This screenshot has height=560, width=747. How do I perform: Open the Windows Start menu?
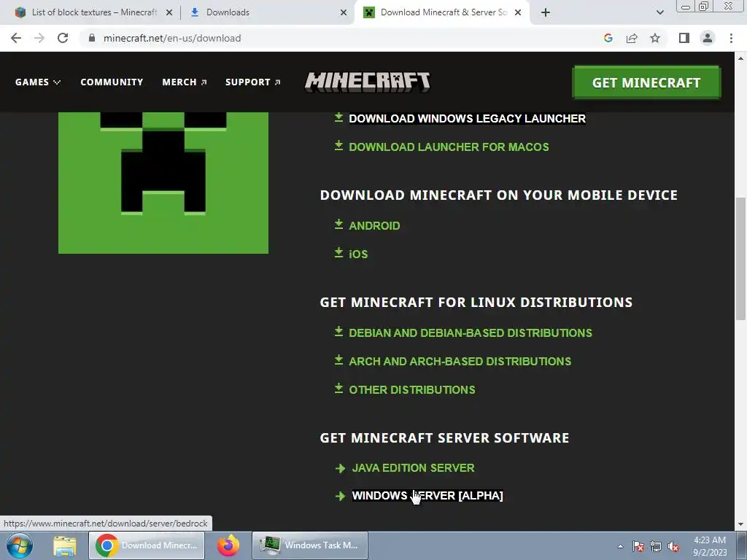20,545
